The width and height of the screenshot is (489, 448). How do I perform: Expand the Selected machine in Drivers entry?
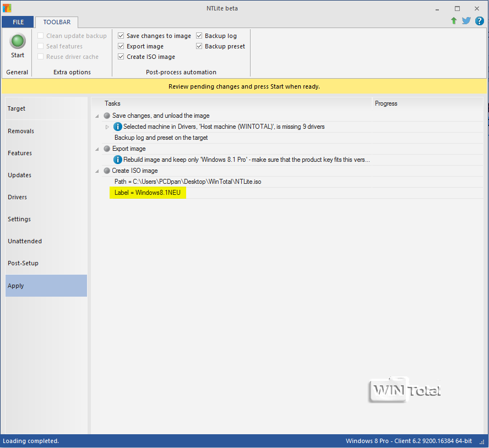[107, 127]
